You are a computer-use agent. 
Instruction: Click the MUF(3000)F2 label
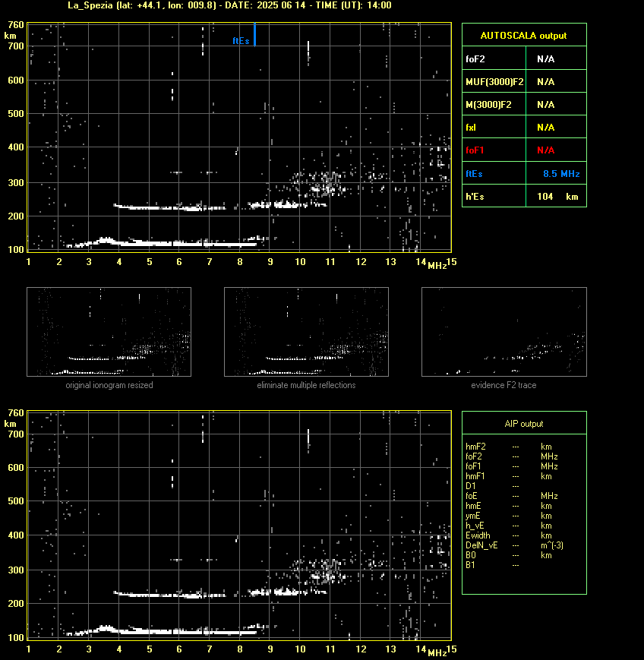click(494, 82)
